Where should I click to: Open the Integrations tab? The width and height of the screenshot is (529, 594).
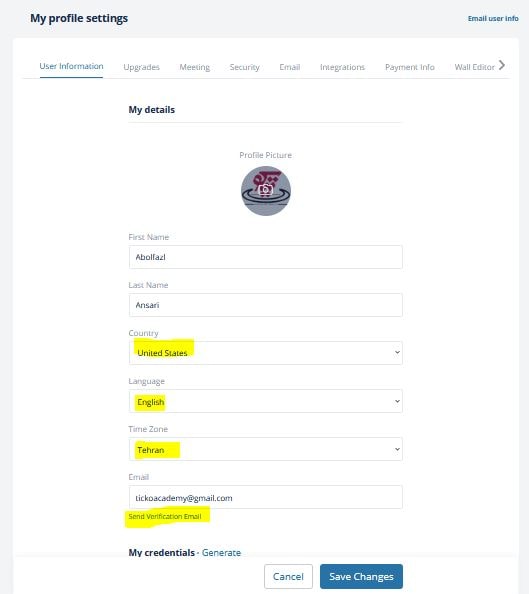tap(342, 67)
